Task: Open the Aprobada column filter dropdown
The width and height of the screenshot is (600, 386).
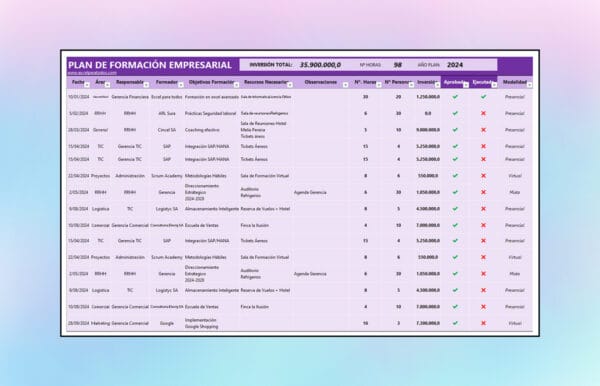Action: pos(466,85)
